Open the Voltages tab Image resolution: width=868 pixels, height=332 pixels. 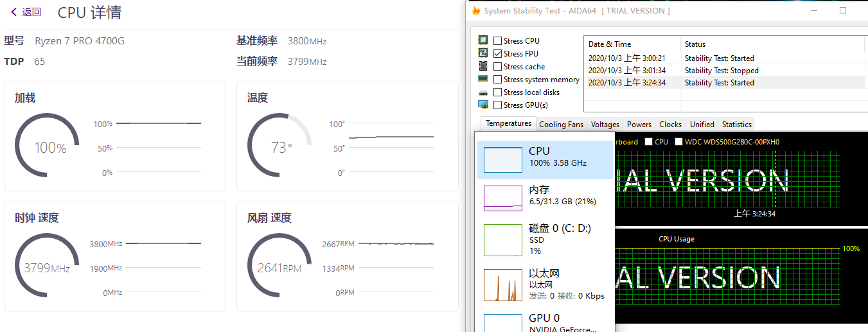(x=605, y=125)
